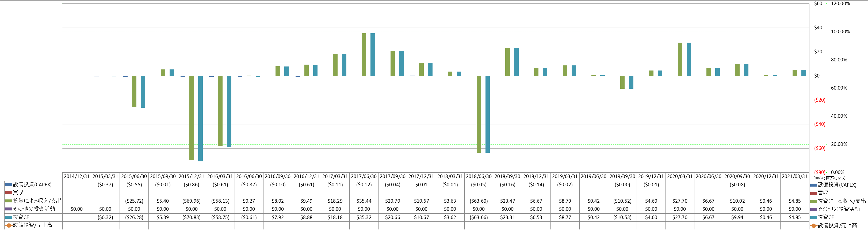868x230 pixels.
Task: Click the teal negative bar for 2015/12/31
Action: tap(201, 118)
